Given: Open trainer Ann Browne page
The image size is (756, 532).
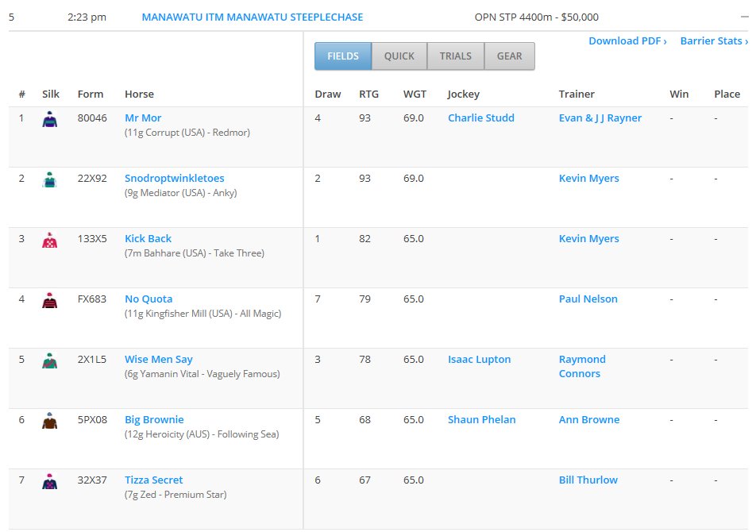Looking at the screenshot, I should tap(589, 420).
